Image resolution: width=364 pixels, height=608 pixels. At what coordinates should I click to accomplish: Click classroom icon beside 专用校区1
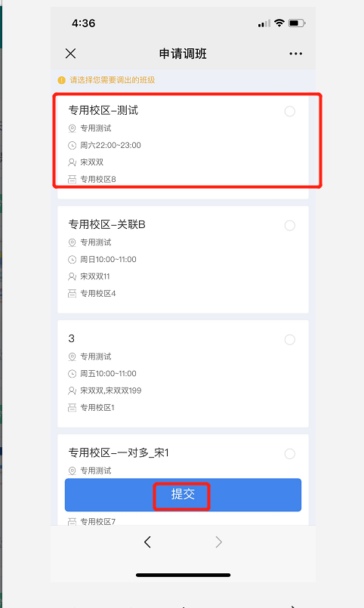(x=72, y=408)
